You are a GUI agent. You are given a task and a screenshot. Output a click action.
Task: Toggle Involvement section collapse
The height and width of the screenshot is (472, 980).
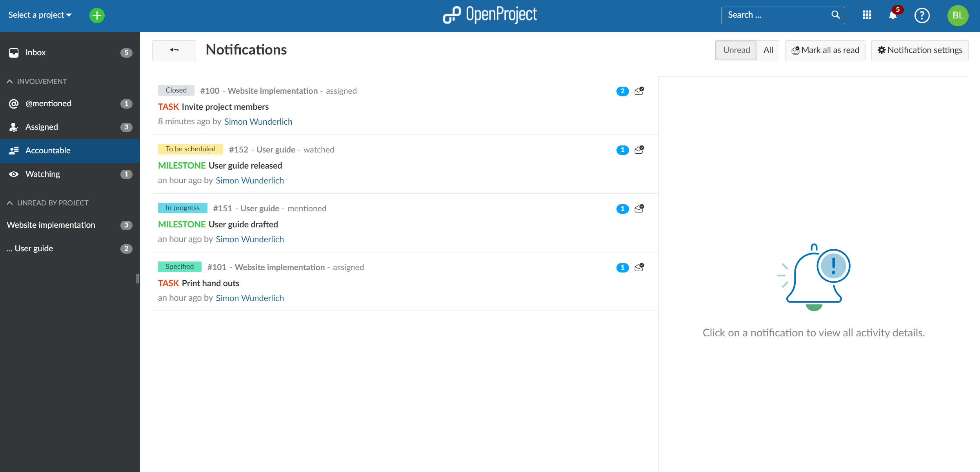(x=10, y=81)
